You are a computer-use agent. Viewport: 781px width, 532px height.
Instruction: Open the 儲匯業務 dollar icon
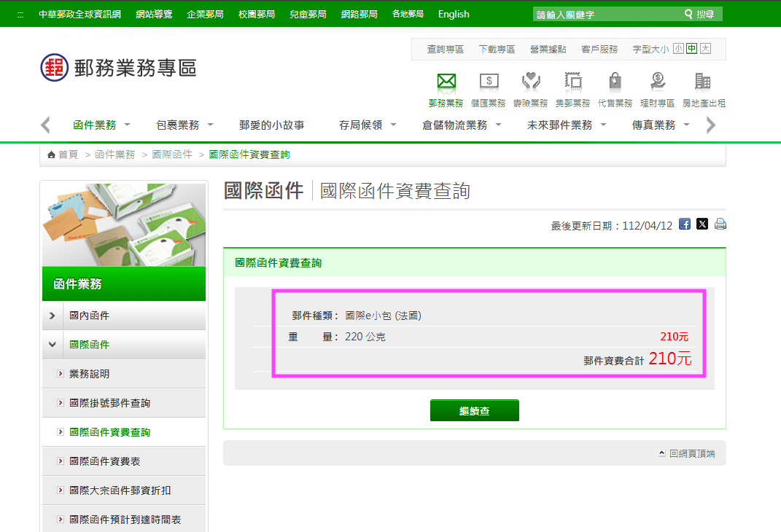pos(489,81)
